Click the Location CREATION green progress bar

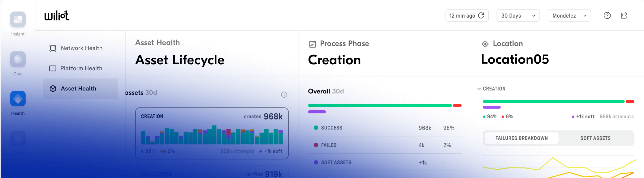[554, 101]
